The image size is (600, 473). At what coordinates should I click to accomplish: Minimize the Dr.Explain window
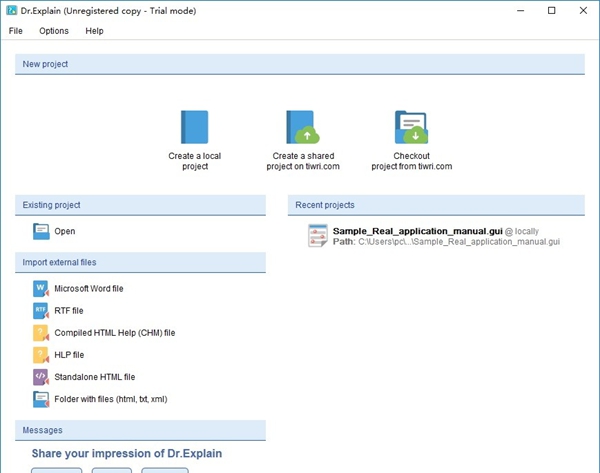click(520, 11)
